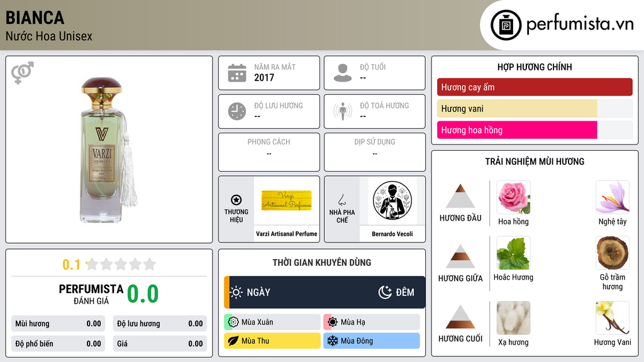Image resolution: width=644 pixels, height=362 pixels.
Task: Click the sillage icon beside Độ toả hương
Action: pyautogui.click(x=343, y=111)
